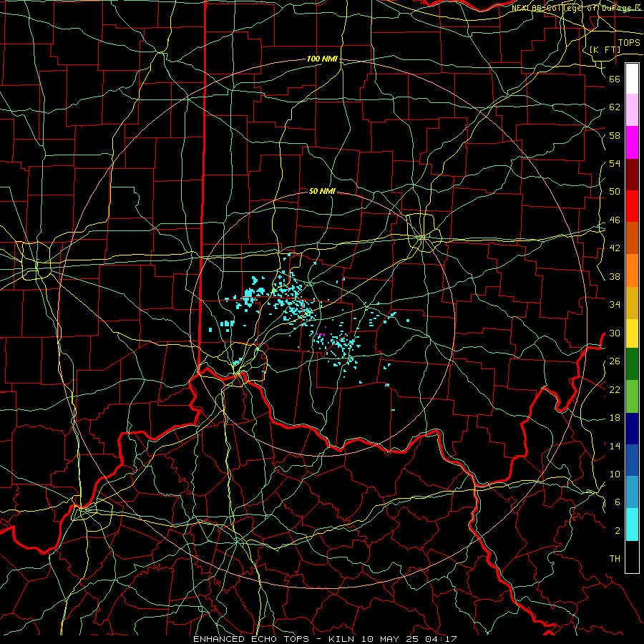Select the navy blue legend swatch

click(632, 429)
